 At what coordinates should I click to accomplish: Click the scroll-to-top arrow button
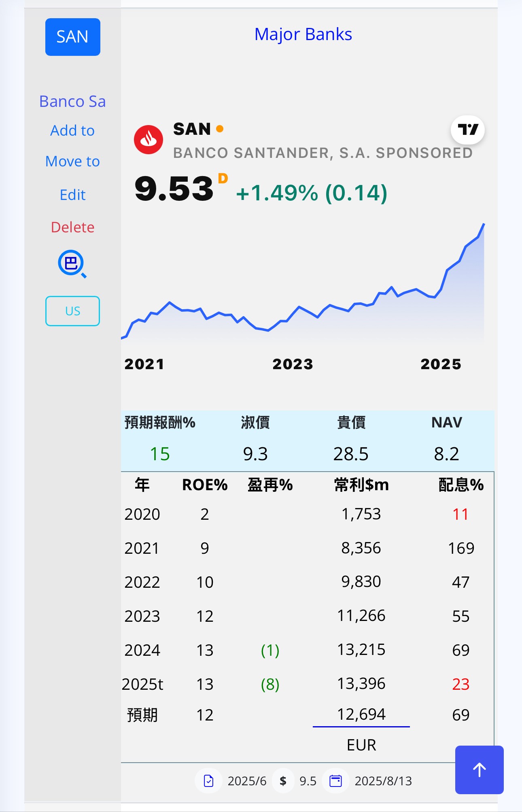480,770
